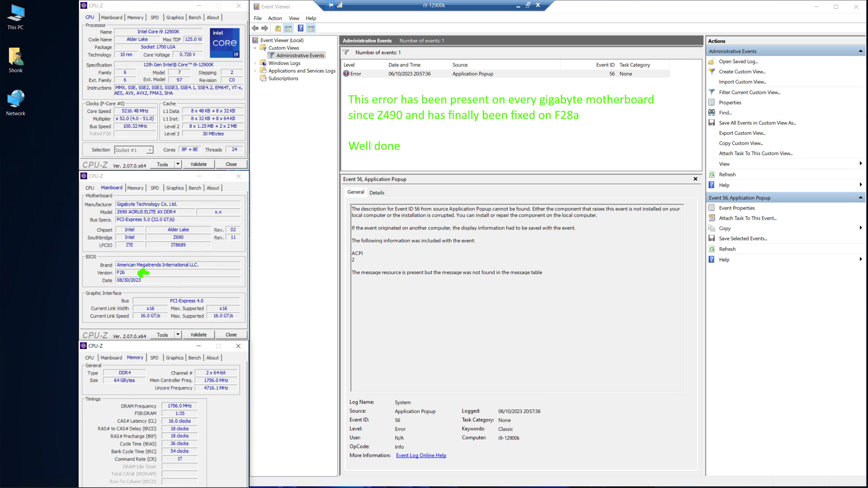The height and width of the screenshot is (488, 868).
Task: Click the Create Custom View funnel icon
Action: (x=712, y=72)
